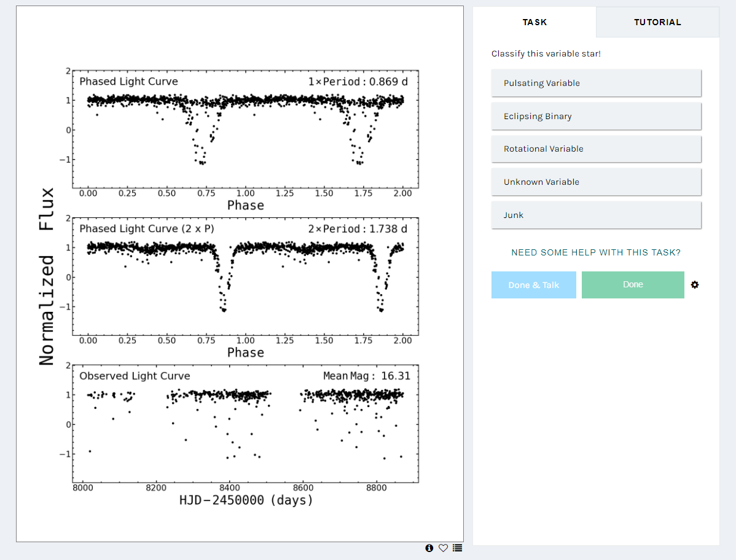Open the subject info icon below the plot

(x=429, y=548)
